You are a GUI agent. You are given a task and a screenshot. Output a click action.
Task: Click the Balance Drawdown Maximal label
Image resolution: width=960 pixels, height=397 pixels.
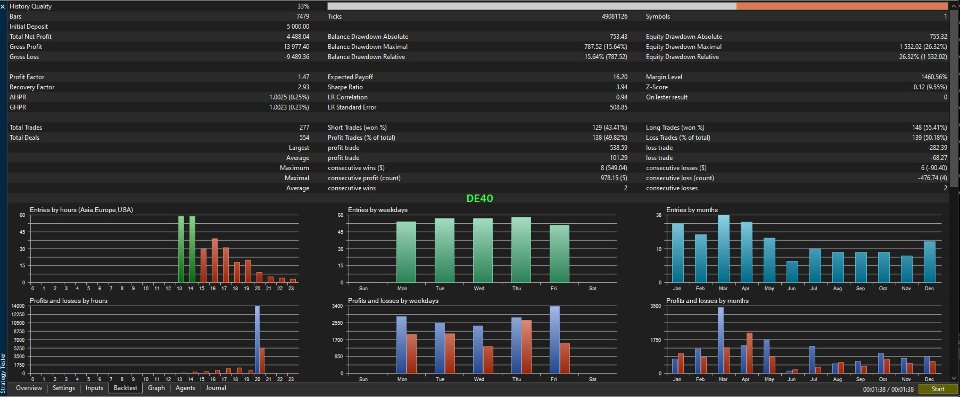(367, 47)
